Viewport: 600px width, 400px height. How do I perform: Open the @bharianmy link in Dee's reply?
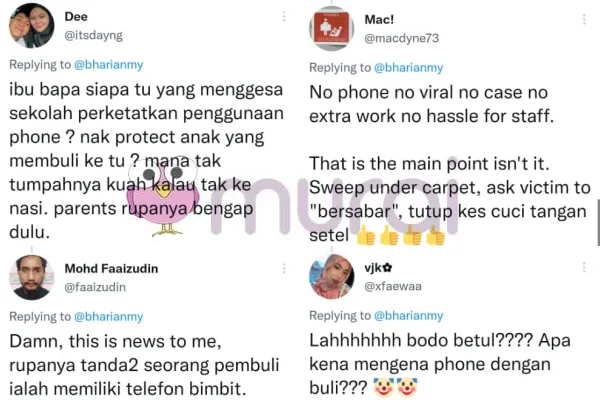[109, 65]
